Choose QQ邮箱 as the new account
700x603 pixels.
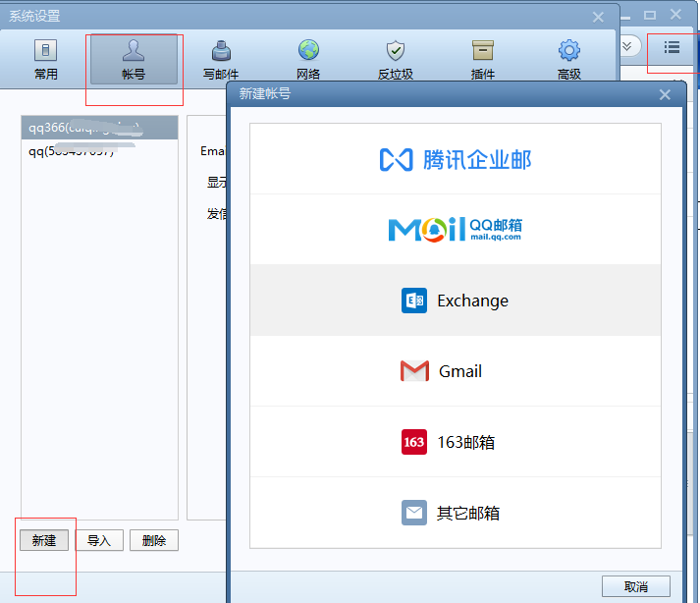[x=456, y=230]
